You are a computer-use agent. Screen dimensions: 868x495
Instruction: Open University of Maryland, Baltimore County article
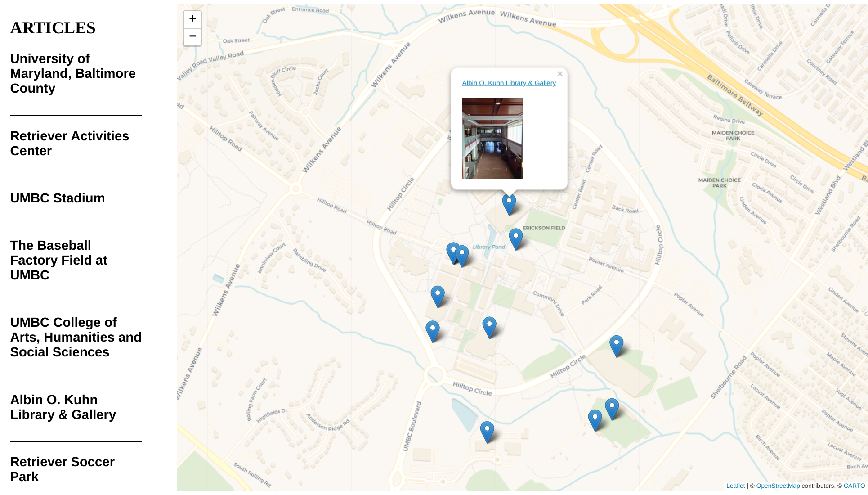click(73, 73)
